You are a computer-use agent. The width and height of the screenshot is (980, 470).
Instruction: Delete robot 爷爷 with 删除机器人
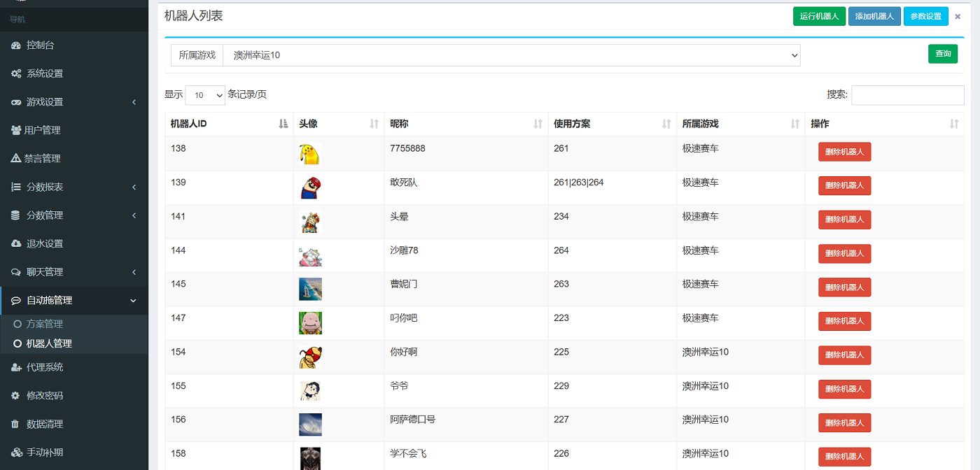(x=844, y=389)
